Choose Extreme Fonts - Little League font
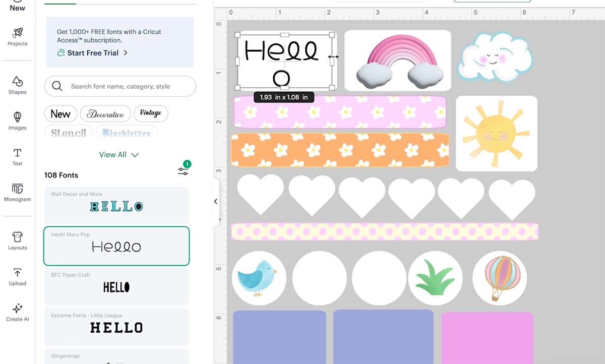 [116, 327]
